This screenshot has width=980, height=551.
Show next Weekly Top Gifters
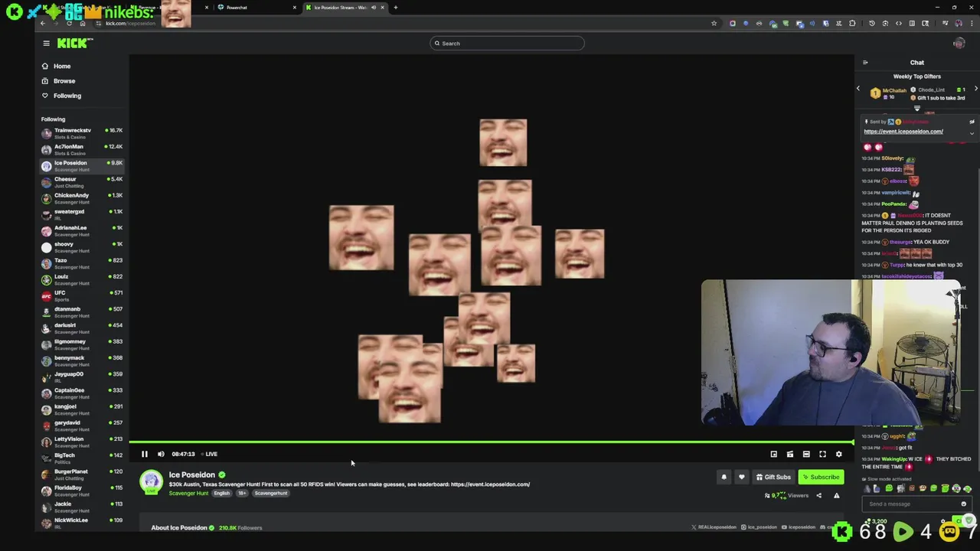pos(975,90)
